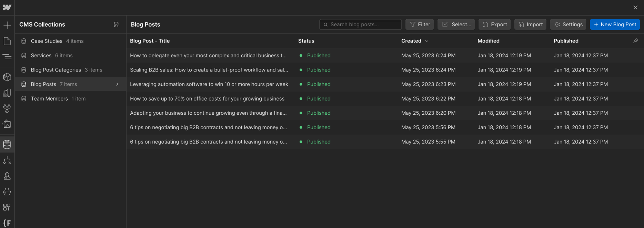Click the Case Studies database icon
The image size is (644, 228).
click(24, 41)
